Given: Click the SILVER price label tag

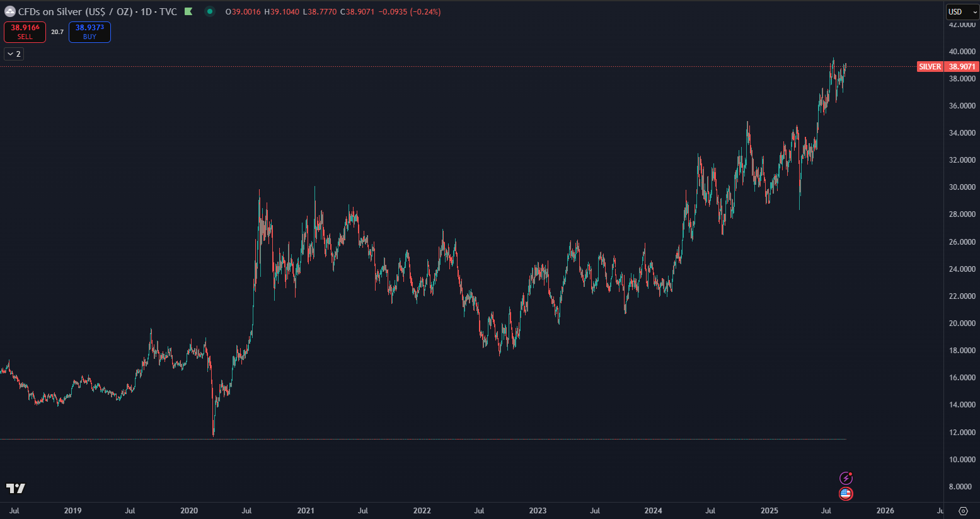Looking at the screenshot, I should [930, 67].
